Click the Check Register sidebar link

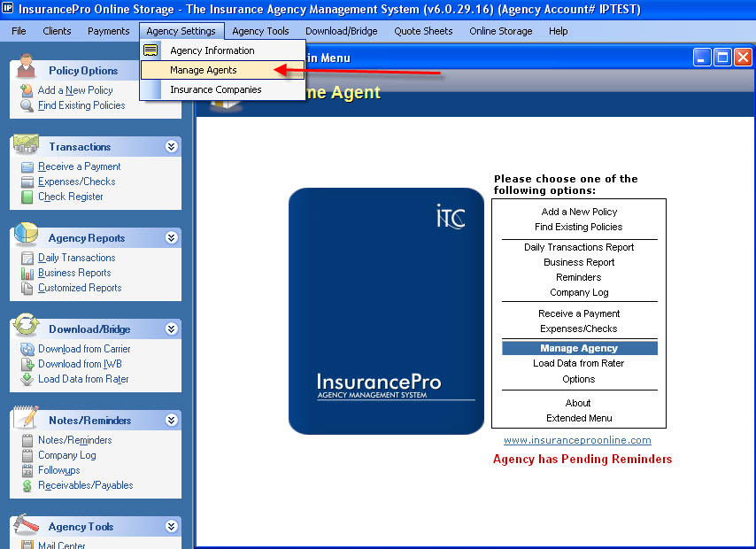click(71, 197)
